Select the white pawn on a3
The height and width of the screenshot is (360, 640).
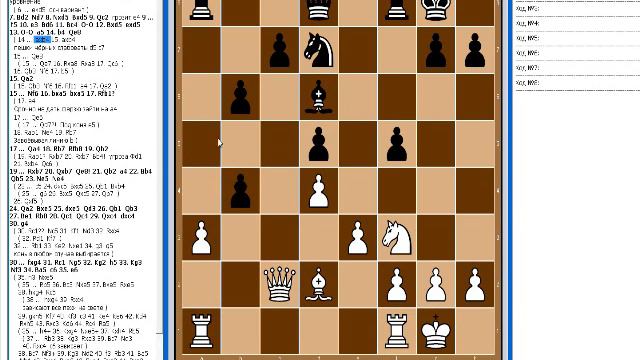201,238
